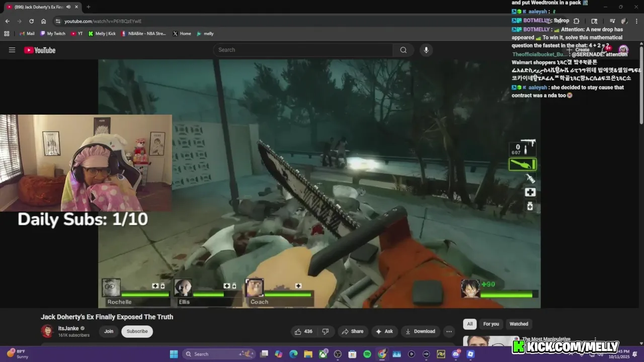Download the video
Screen dimensions: 644x362
pos(420,331)
